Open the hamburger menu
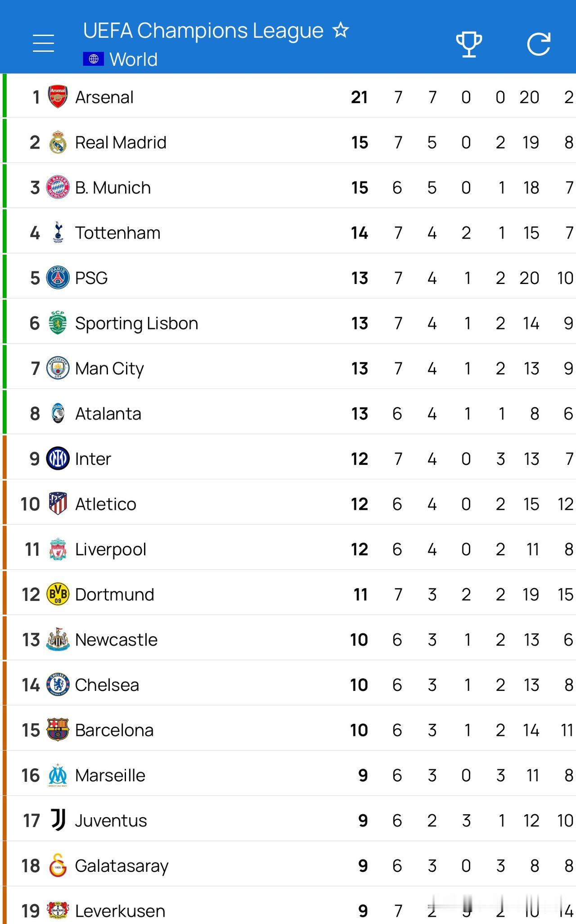This screenshot has width=576, height=924. tap(44, 43)
